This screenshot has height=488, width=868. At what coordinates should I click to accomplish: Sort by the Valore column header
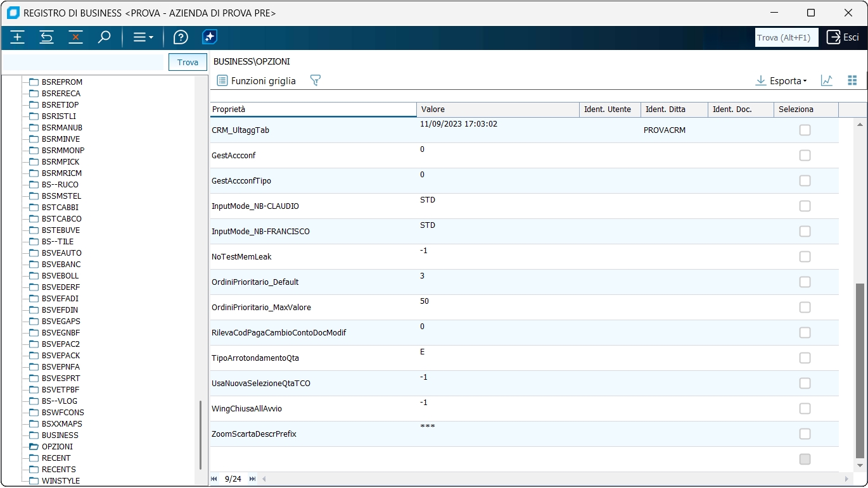pos(497,109)
